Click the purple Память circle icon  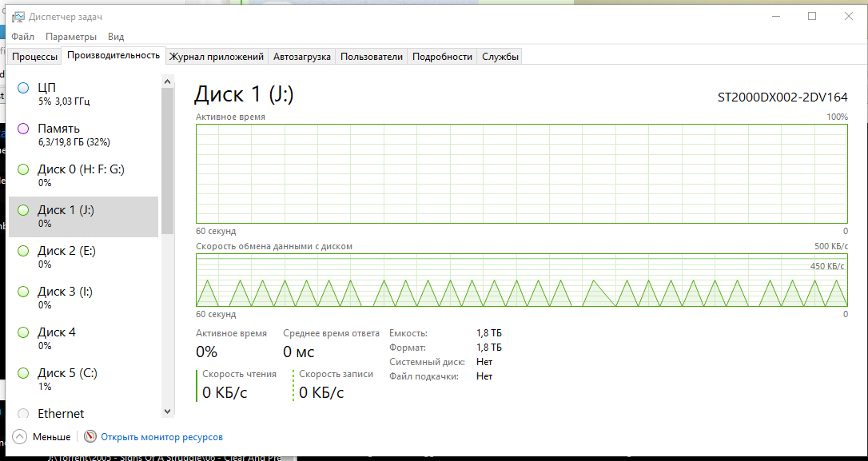click(x=23, y=129)
